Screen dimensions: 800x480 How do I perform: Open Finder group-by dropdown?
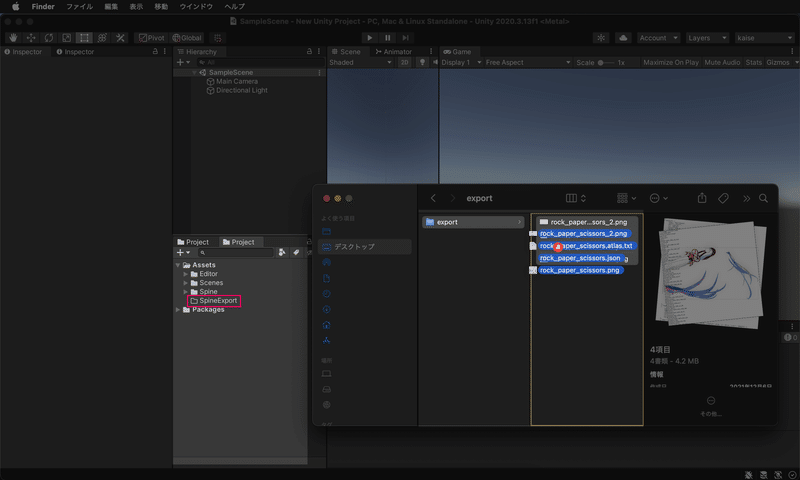(627, 198)
